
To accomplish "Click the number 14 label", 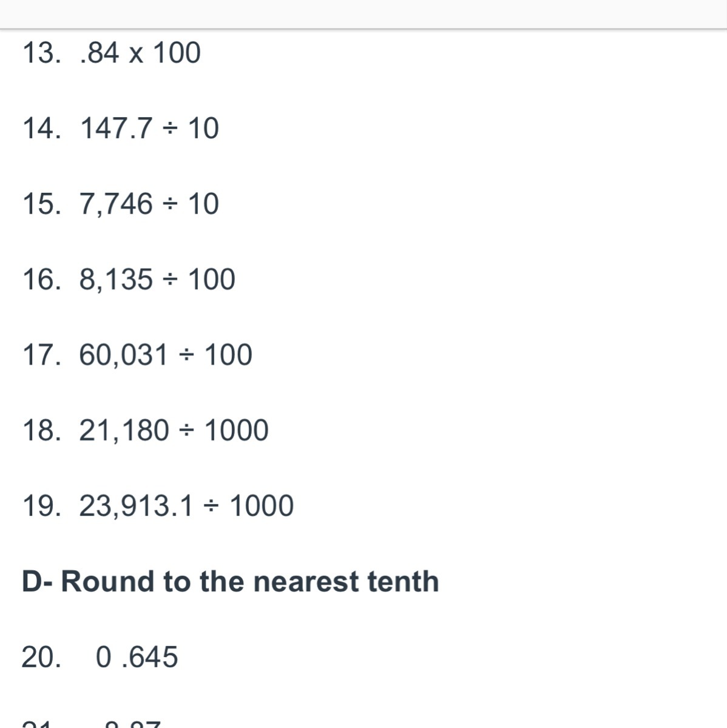I will [x=41, y=129].
